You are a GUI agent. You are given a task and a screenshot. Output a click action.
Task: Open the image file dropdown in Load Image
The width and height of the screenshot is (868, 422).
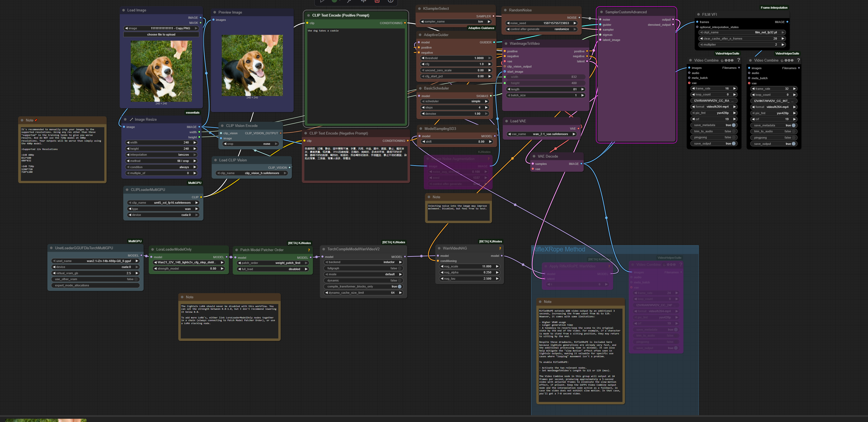click(x=161, y=28)
